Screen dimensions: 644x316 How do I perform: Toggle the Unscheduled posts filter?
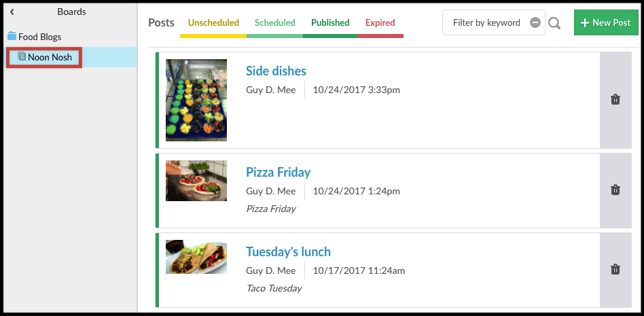pos(213,22)
